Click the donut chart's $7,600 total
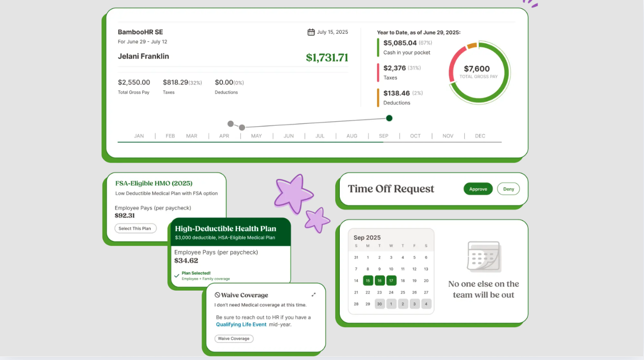This screenshot has width=644, height=360. coord(477,69)
